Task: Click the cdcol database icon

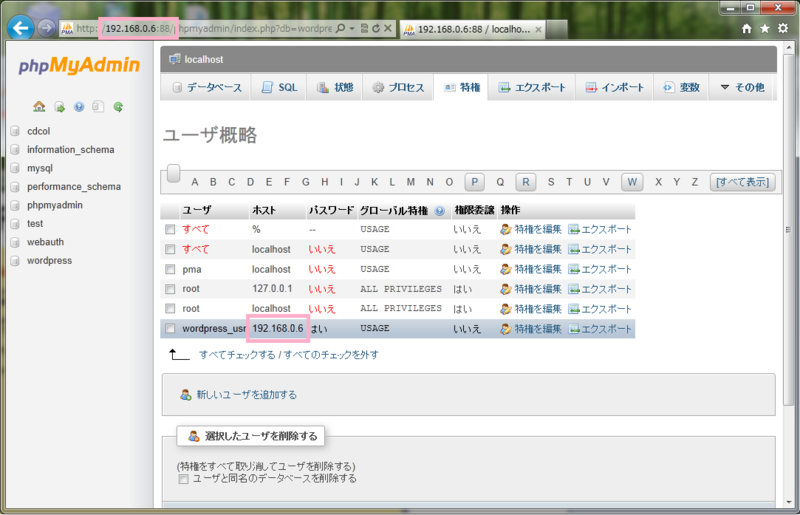Action: 15,131
